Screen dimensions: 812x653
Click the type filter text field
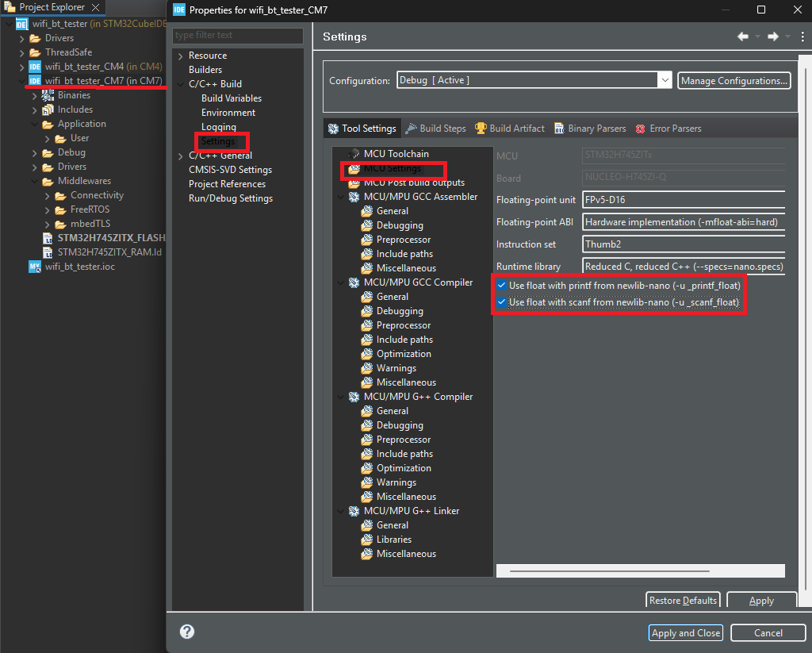point(238,36)
